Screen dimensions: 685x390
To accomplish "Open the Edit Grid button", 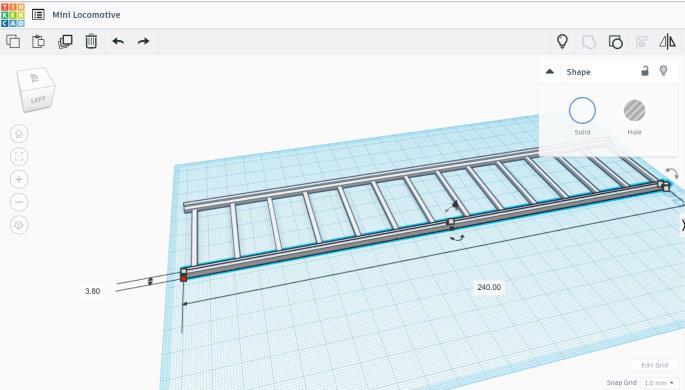I will pos(654,365).
